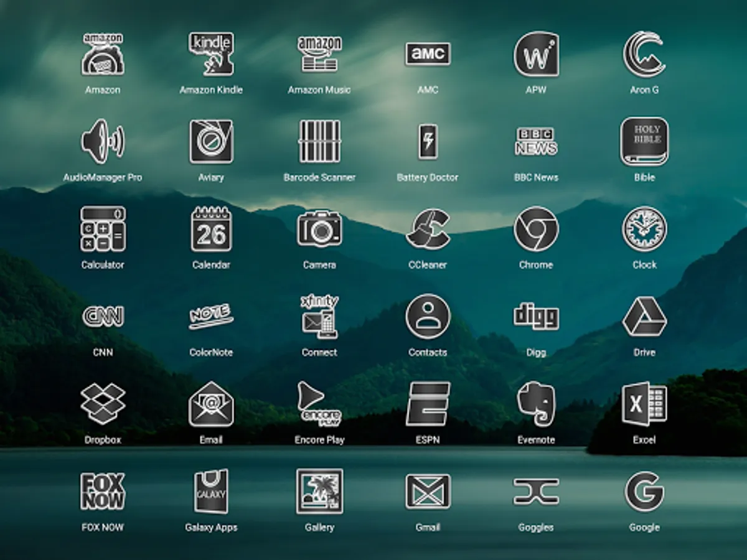Launch the Aviary photo editor
This screenshot has height=560, width=747.
(x=211, y=141)
